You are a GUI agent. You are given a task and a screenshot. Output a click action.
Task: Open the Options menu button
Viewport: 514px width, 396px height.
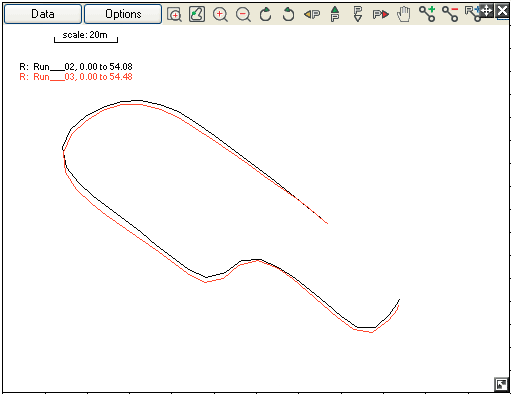[123, 14]
